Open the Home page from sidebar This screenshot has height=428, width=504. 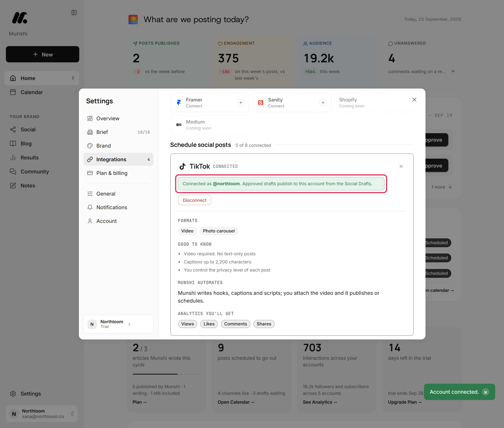pyautogui.click(x=42, y=78)
